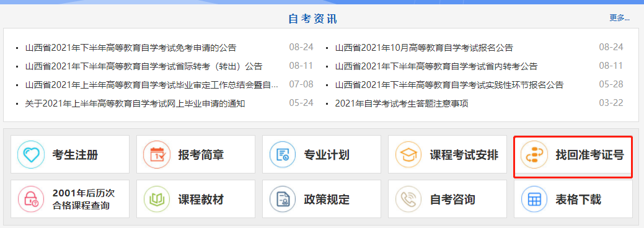644x228 pixels.
Task: Open 山西省2021年下半年高等教育自学考试免考申请的公告
Action: [131, 48]
